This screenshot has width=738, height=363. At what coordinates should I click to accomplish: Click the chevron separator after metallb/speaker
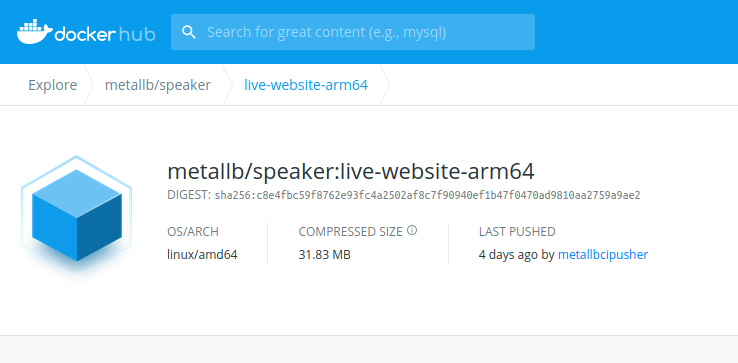pos(228,85)
